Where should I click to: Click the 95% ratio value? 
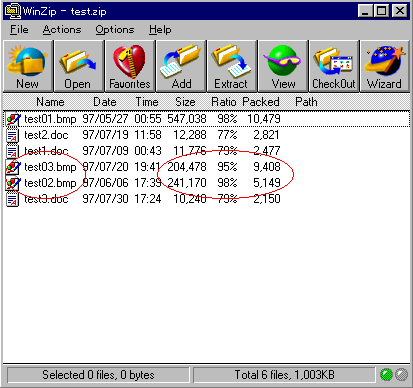pyautogui.click(x=227, y=167)
